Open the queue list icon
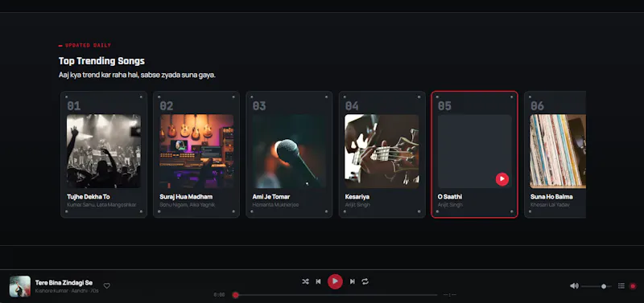This screenshot has height=303, width=644. click(621, 286)
